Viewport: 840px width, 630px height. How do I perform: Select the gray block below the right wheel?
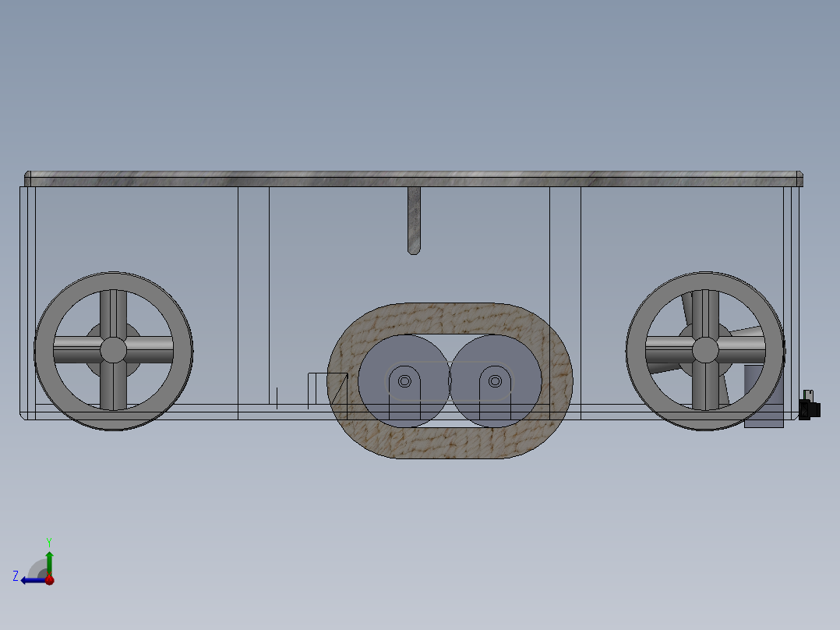pos(764,397)
